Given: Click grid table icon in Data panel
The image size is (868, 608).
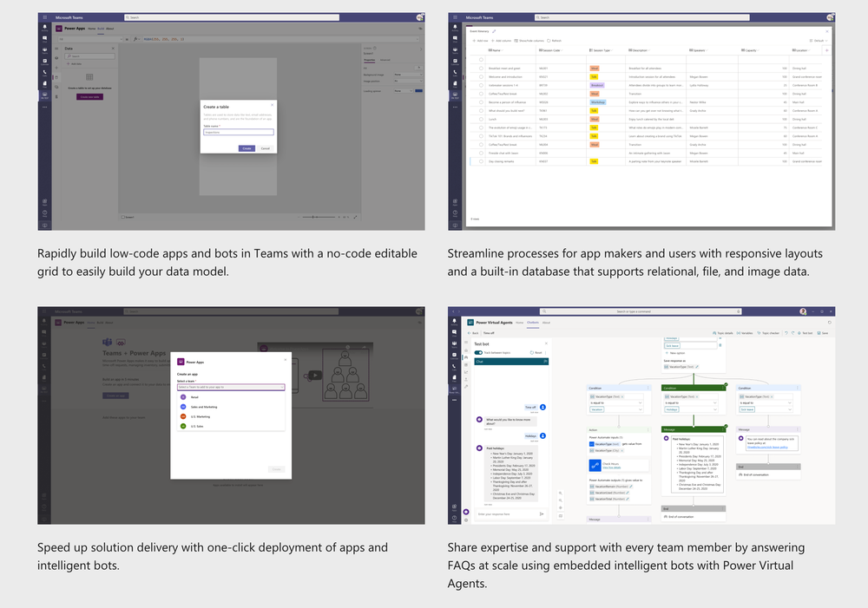Looking at the screenshot, I should click(89, 77).
